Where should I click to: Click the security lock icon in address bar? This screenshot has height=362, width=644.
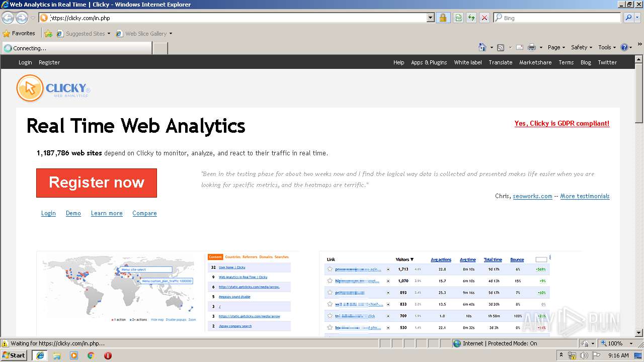click(443, 18)
